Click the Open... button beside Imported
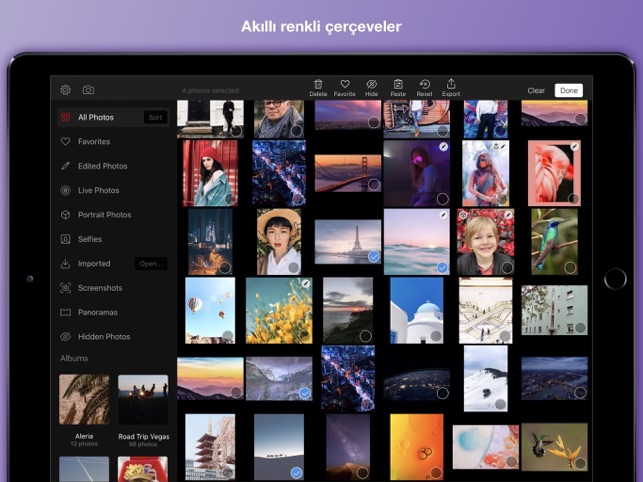This screenshot has height=482, width=643. point(151,263)
